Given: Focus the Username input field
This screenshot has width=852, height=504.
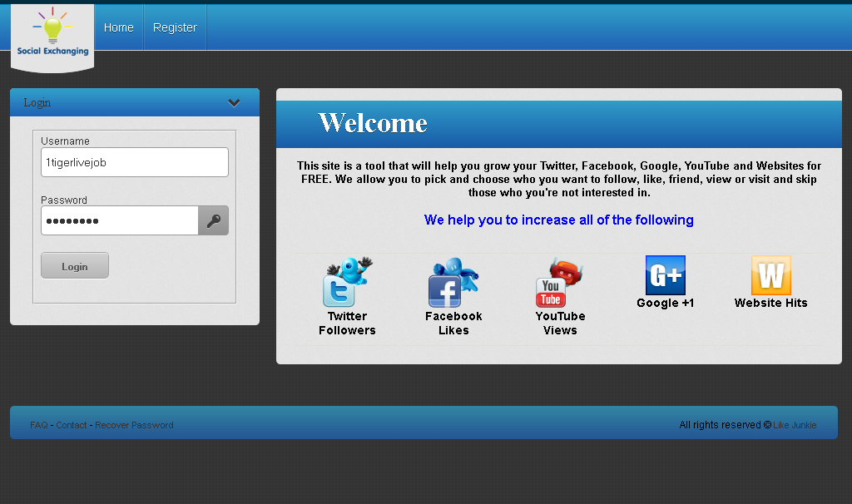Looking at the screenshot, I should pyautogui.click(x=134, y=162).
